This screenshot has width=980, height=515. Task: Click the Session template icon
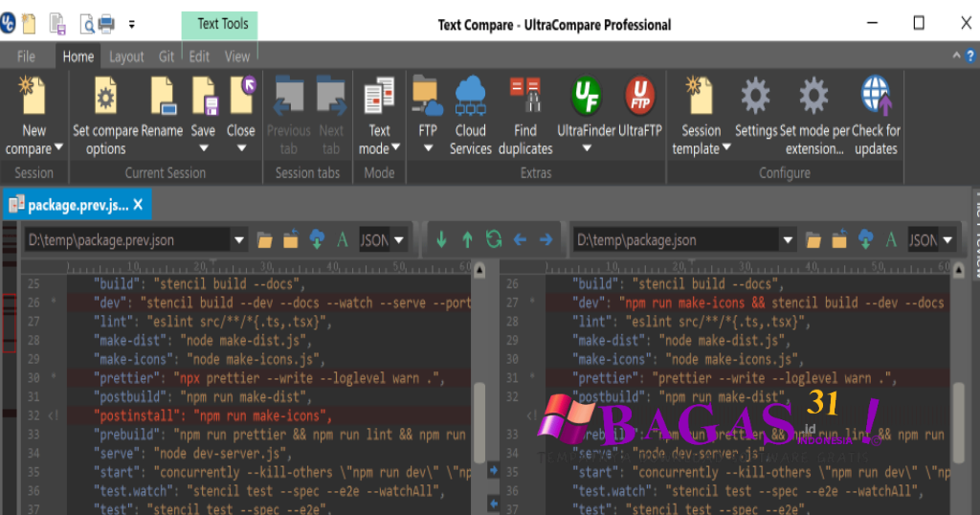coord(700,96)
